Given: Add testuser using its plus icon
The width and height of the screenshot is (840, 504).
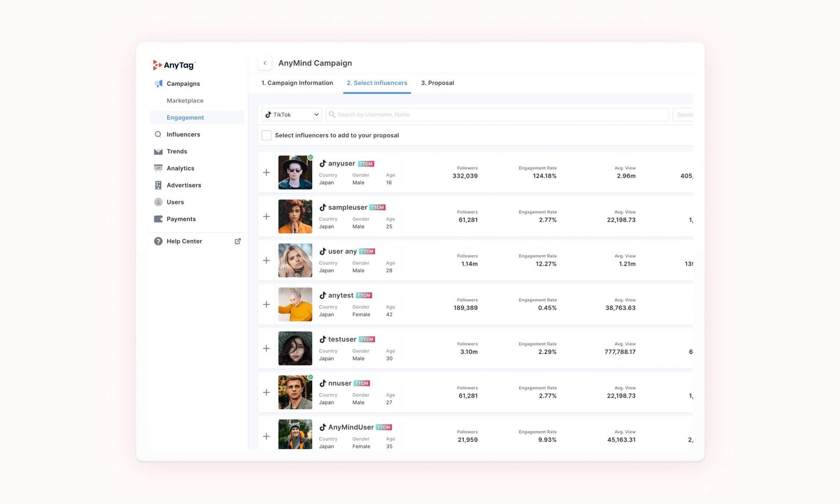Looking at the screenshot, I should 266,348.
